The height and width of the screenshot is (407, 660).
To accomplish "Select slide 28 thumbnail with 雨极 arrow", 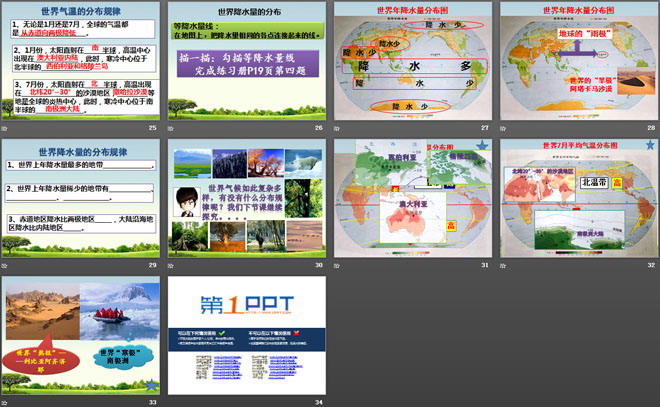I will (x=579, y=61).
